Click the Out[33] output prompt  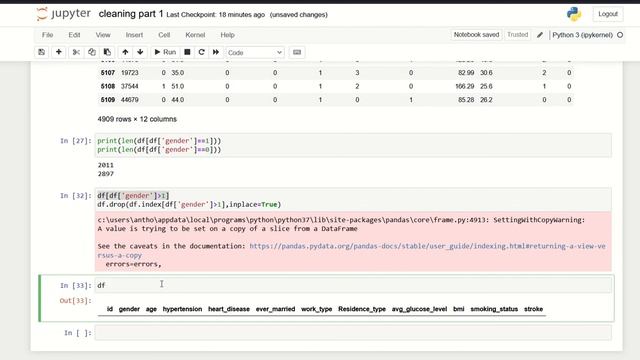click(x=76, y=301)
